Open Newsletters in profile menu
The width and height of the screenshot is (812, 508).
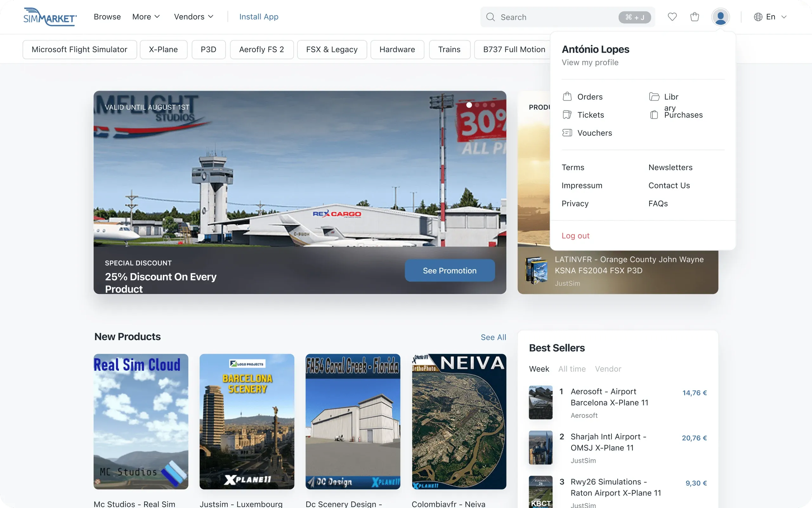pyautogui.click(x=671, y=167)
